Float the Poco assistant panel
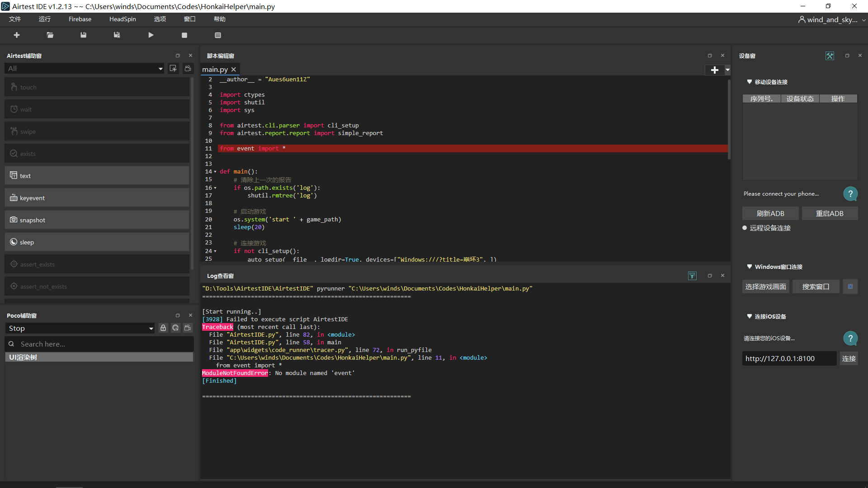868x488 pixels. click(x=178, y=315)
